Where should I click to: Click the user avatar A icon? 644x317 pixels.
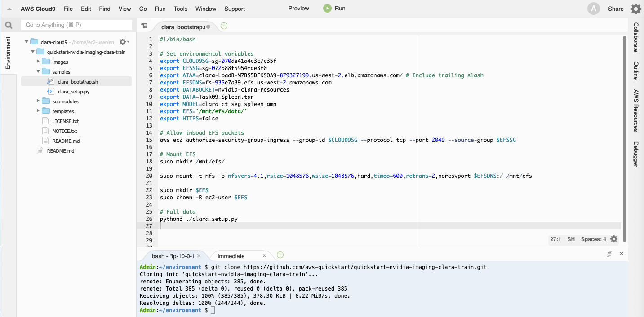click(594, 9)
